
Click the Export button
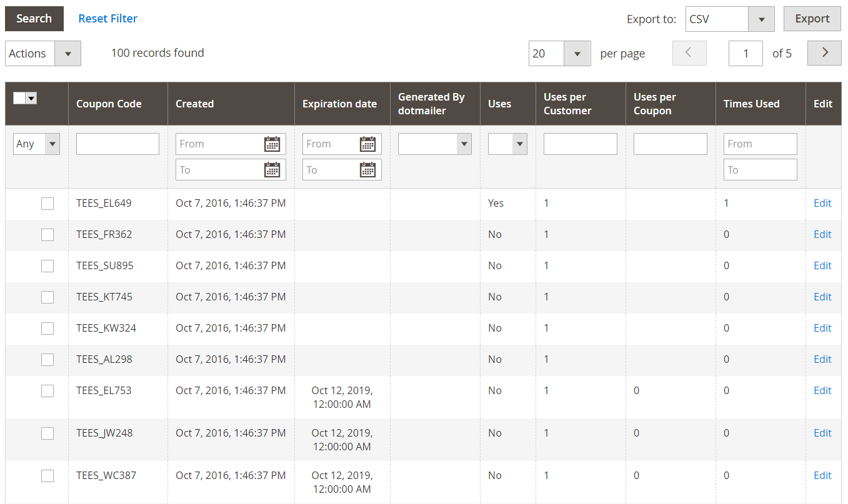pos(812,19)
